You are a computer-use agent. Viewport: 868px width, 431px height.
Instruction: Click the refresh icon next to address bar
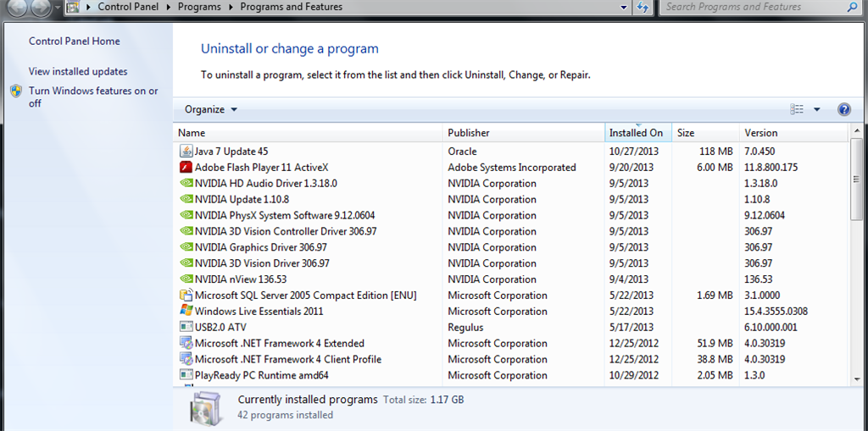click(x=643, y=7)
